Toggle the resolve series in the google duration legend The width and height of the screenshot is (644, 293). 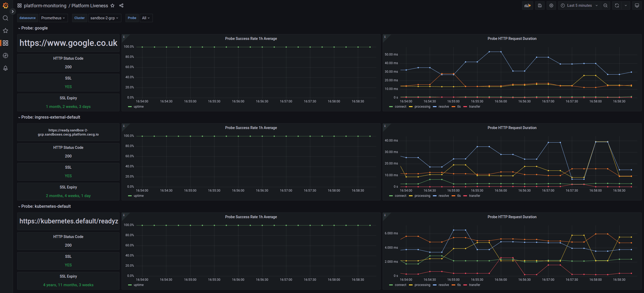click(x=444, y=107)
